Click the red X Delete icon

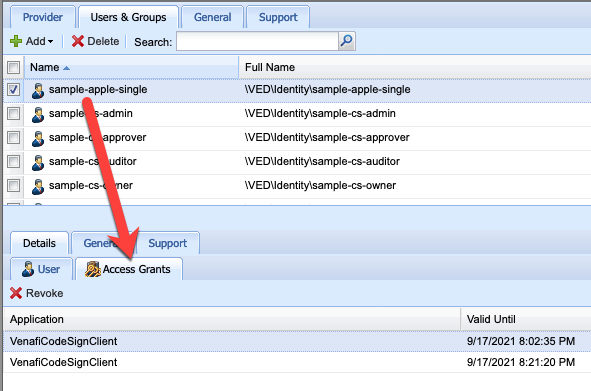point(78,41)
